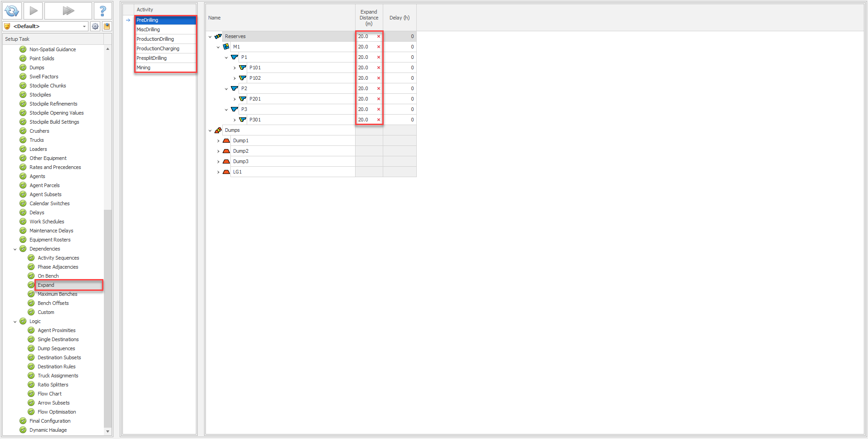Open the Phase Adjacencies setup task

coord(58,267)
